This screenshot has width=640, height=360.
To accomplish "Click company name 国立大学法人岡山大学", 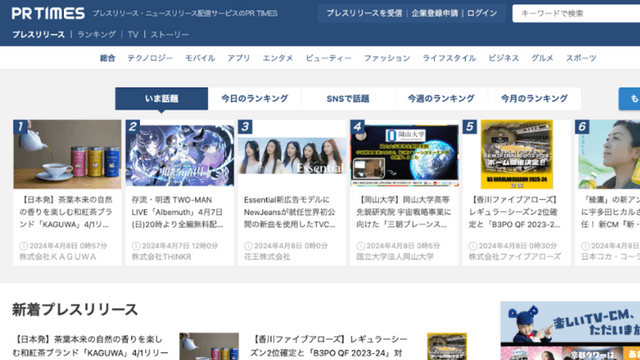I will click(x=395, y=257).
